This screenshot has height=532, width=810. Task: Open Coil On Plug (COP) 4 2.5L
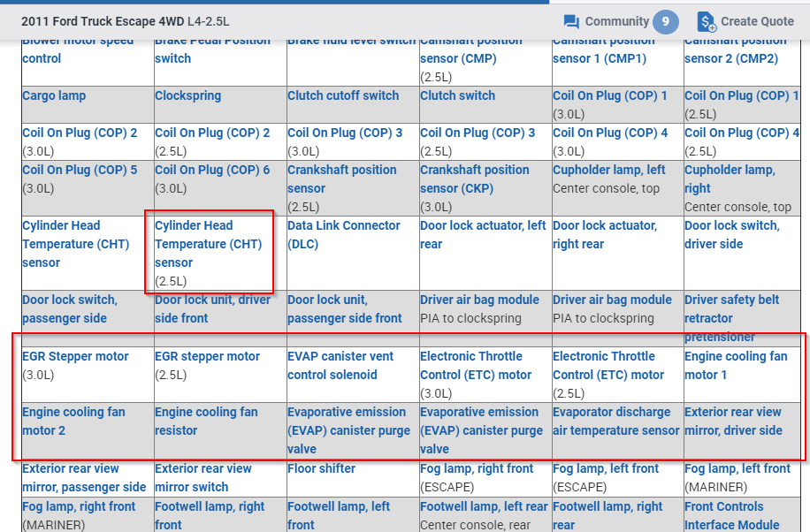point(742,133)
